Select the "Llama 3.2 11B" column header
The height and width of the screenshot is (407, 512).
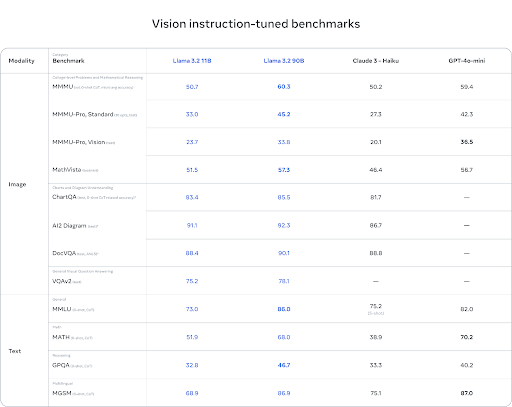(192, 61)
